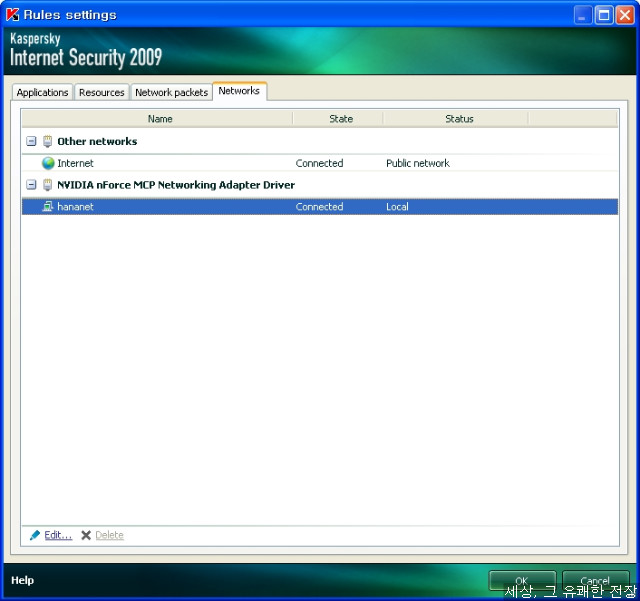Click the NVIDIA nForce adapter icon
The height and width of the screenshot is (601, 640).
[48, 185]
